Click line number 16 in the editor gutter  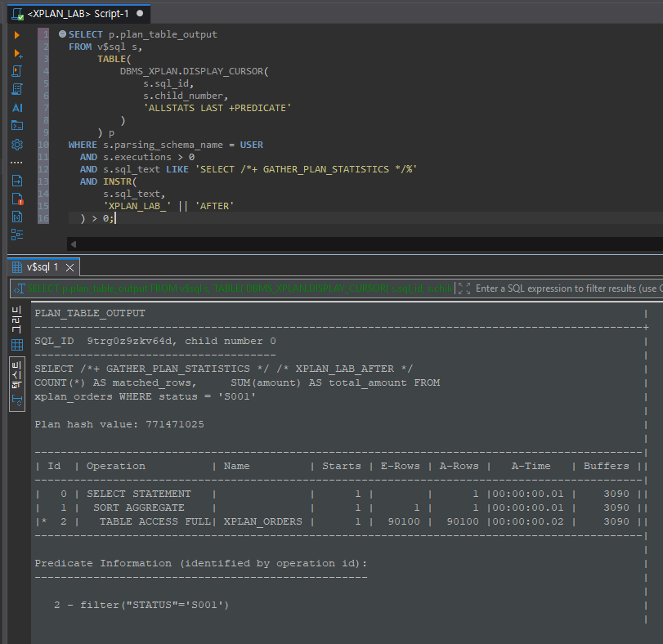(43, 218)
